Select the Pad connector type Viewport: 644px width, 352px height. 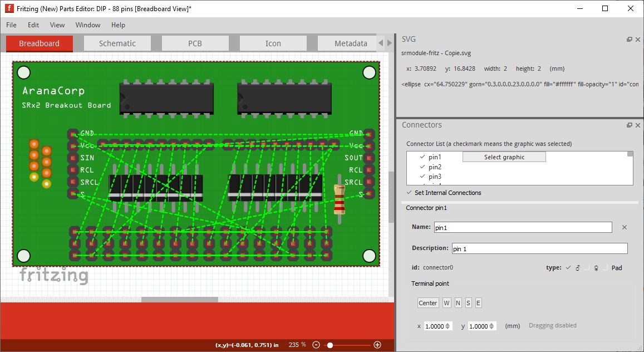tap(613, 268)
